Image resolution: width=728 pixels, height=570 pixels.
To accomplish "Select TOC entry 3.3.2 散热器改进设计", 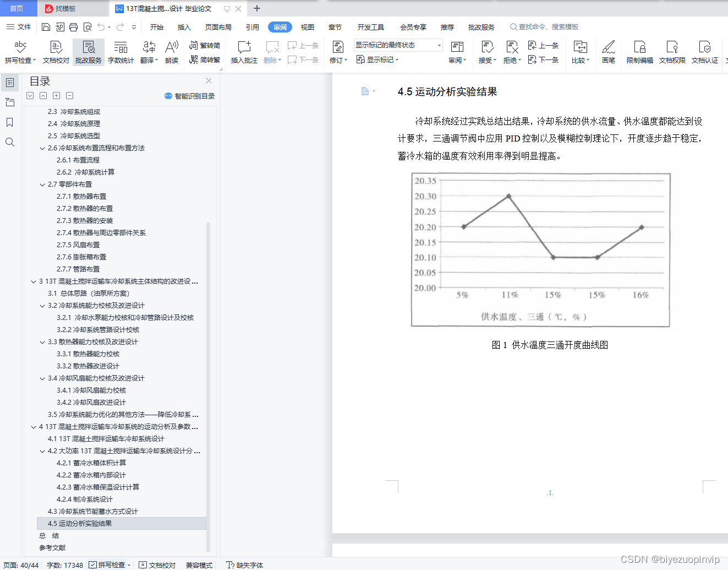I will [x=88, y=366].
